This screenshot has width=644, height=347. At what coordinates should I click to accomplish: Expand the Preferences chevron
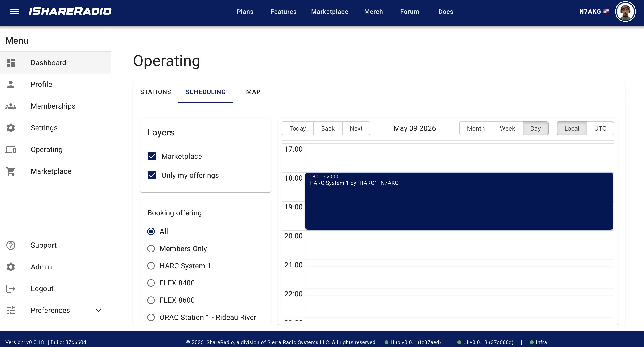(99, 311)
